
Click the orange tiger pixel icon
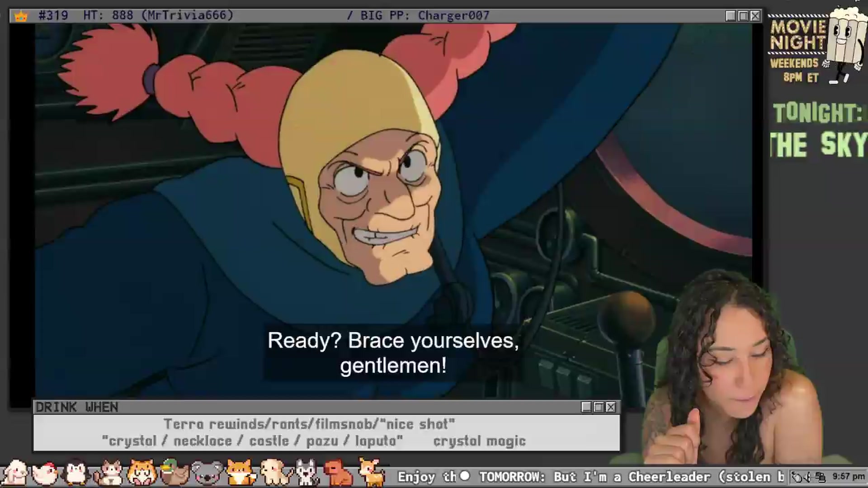pos(142,473)
